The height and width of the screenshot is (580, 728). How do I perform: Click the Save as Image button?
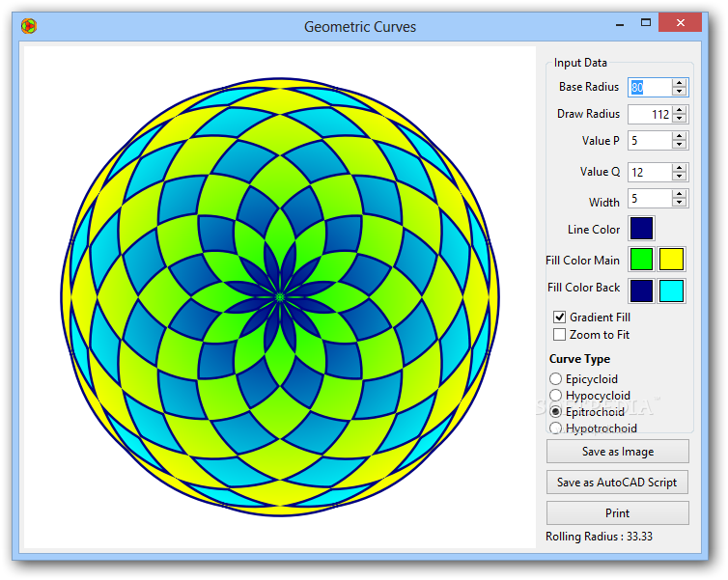tap(618, 452)
